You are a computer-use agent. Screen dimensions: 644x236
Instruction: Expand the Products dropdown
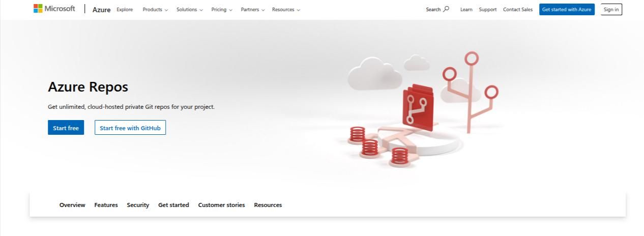(155, 10)
